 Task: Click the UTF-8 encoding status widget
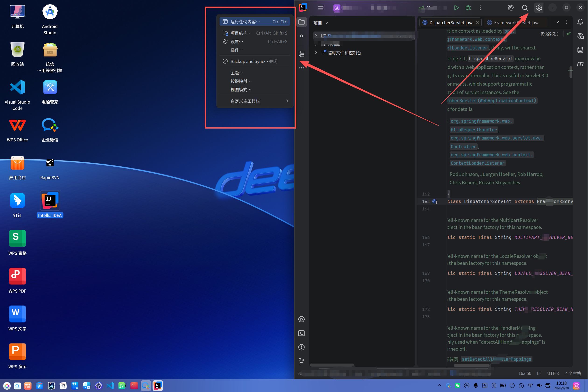point(553,373)
